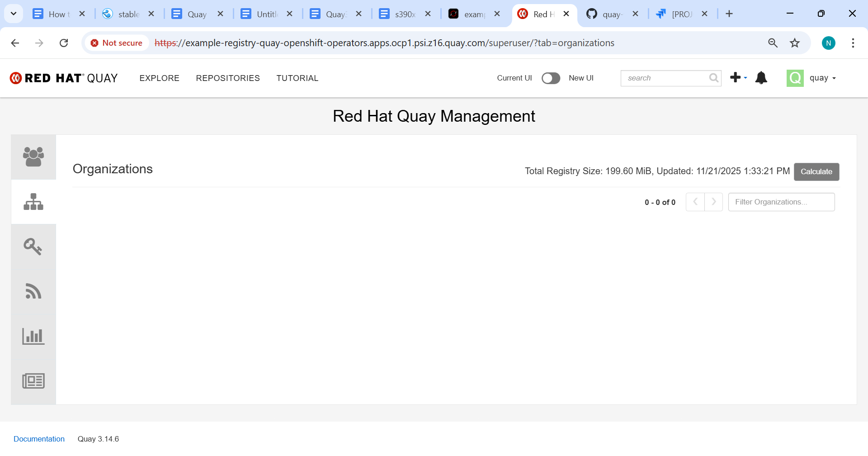Expand the plus create-new dropdown
The width and height of the screenshot is (868, 456).
pos(739,78)
